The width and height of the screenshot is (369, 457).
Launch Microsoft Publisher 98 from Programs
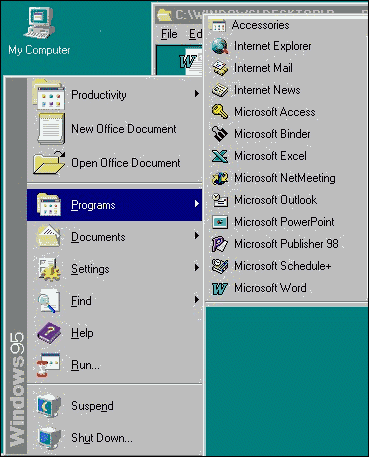pyautogui.click(x=287, y=244)
